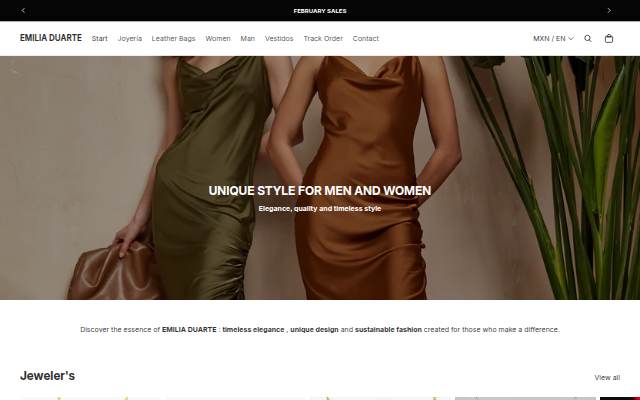This screenshot has width=640, height=400.
Task: Open the Leather Bags menu item
Action: [x=173, y=38]
